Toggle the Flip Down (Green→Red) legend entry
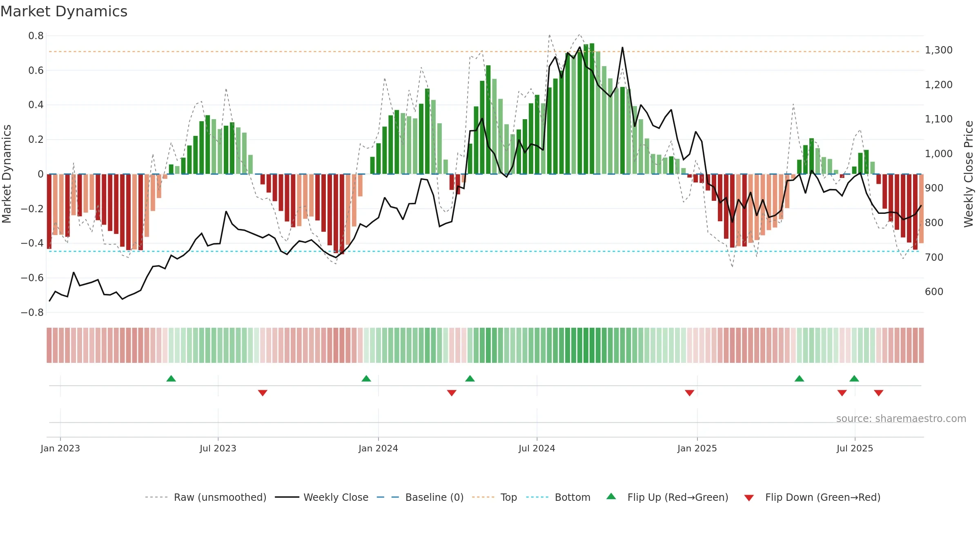 tap(812, 497)
